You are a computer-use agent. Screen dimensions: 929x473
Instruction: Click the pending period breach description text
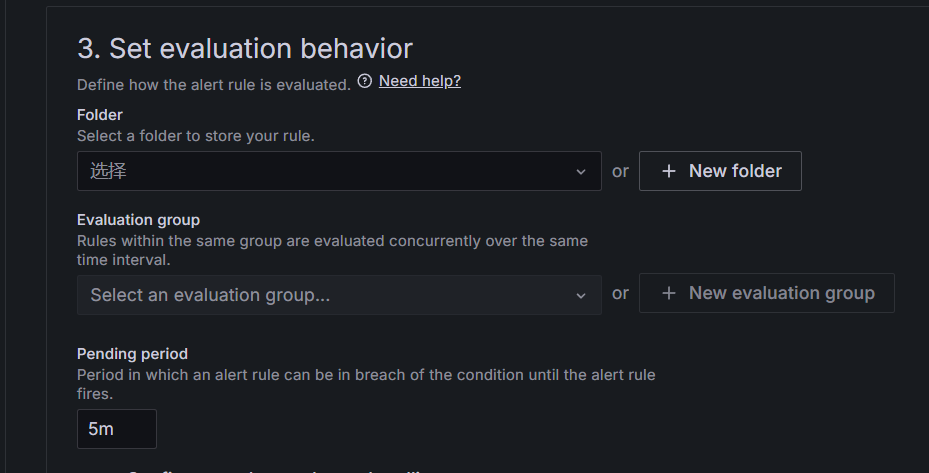click(366, 375)
